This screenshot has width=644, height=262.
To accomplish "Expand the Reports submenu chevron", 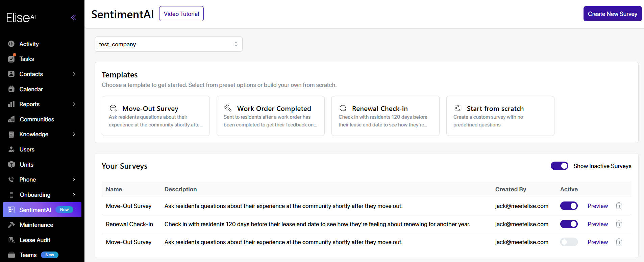I will [x=74, y=104].
